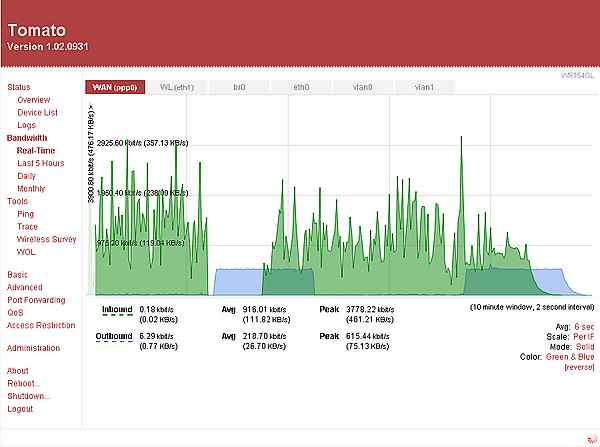Expand the Port Forwarding section
Viewport: 600px width, 447px height.
(36, 299)
